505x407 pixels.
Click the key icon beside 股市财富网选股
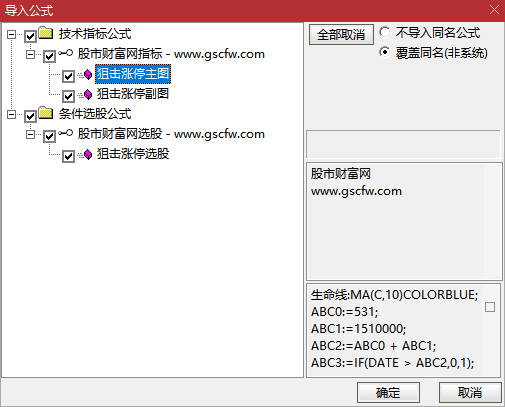(x=65, y=133)
